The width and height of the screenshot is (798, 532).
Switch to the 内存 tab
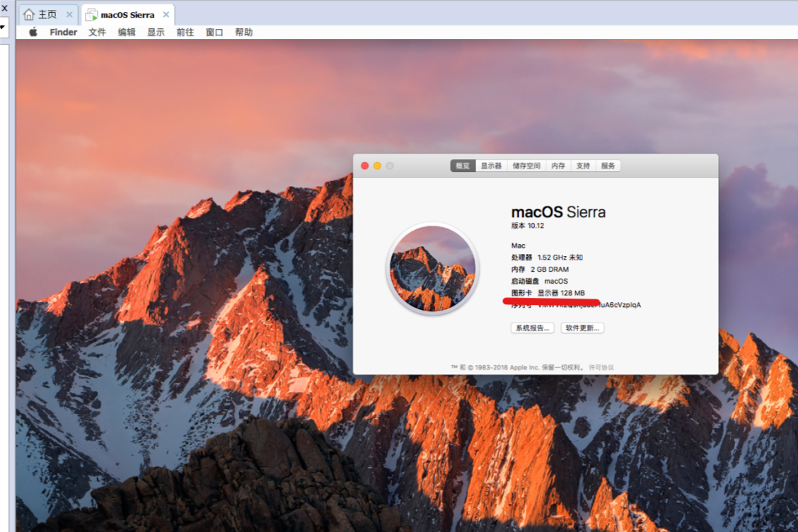point(558,166)
